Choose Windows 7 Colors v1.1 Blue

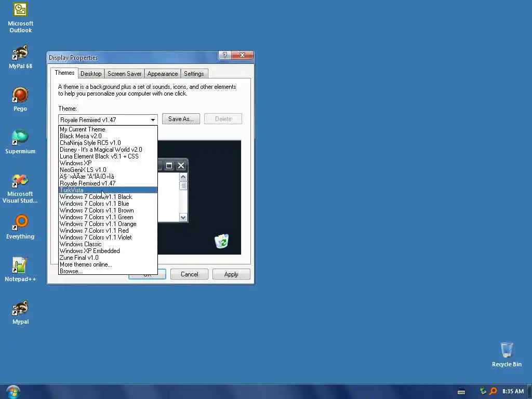tap(108, 204)
